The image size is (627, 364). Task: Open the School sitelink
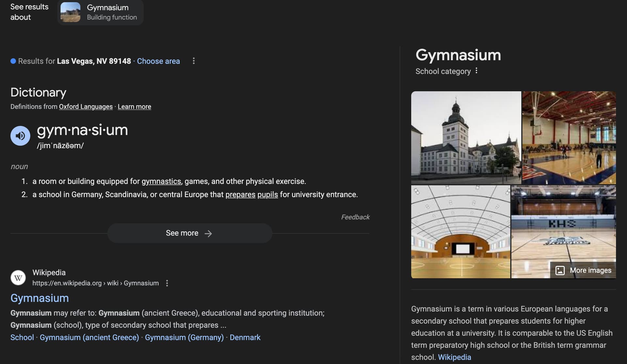pyautogui.click(x=22, y=338)
